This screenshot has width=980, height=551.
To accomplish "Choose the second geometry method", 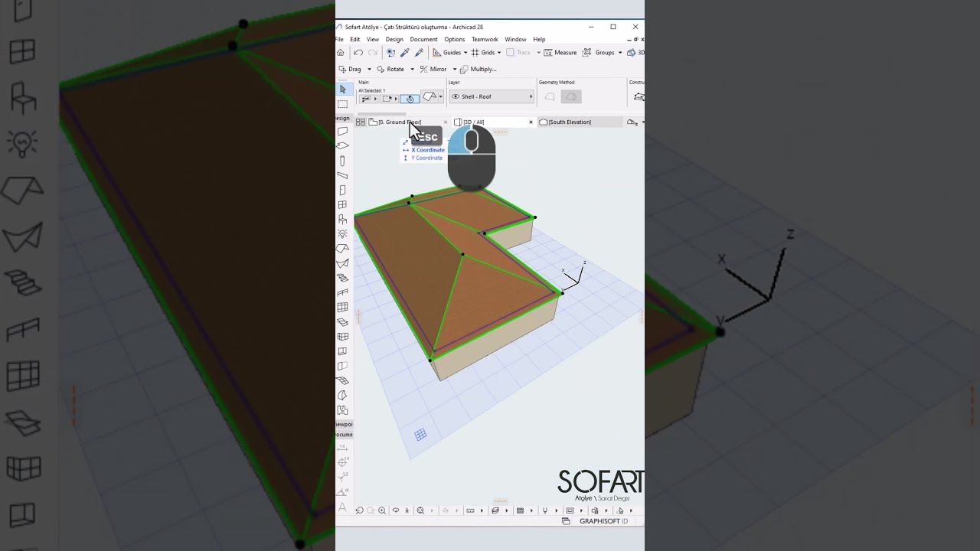I will point(571,96).
